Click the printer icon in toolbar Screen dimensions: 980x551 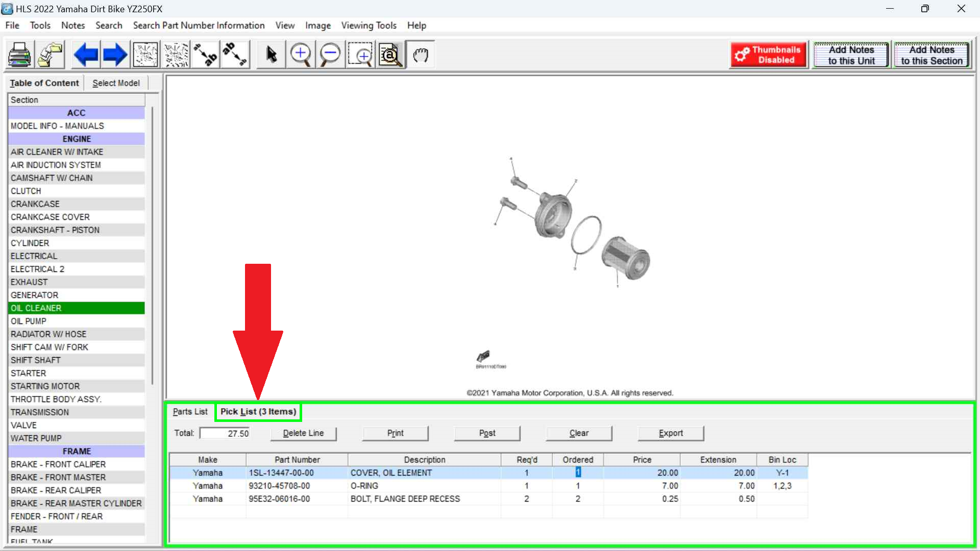[x=19, y=55]
